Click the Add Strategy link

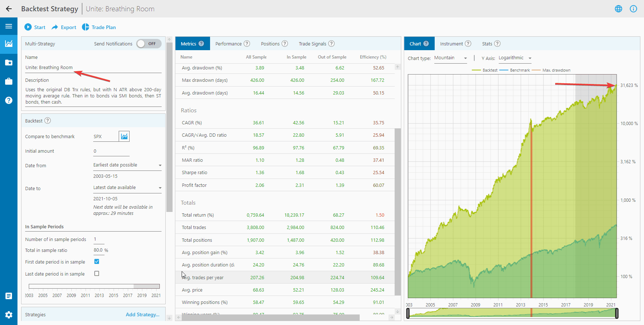tap(142, 314)
